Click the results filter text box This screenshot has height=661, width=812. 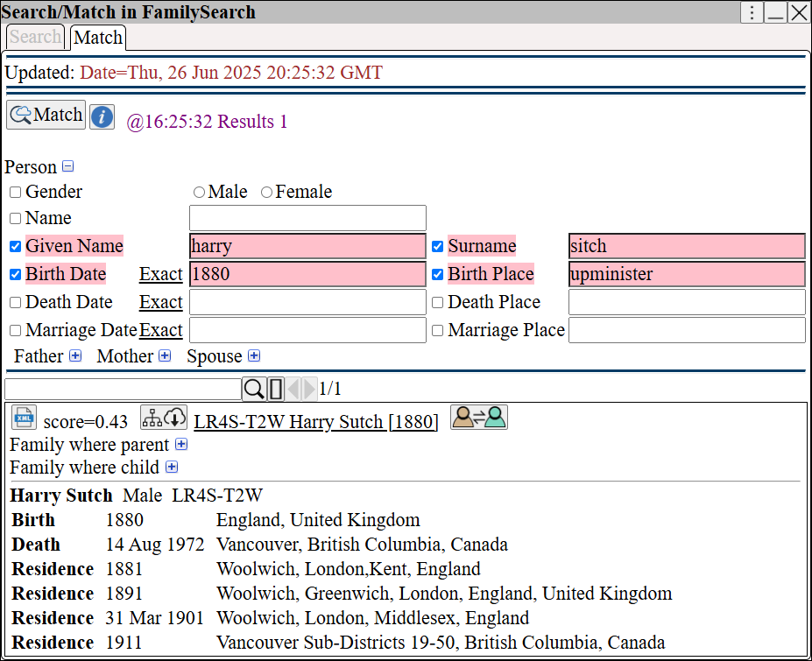tap(123, 389)
